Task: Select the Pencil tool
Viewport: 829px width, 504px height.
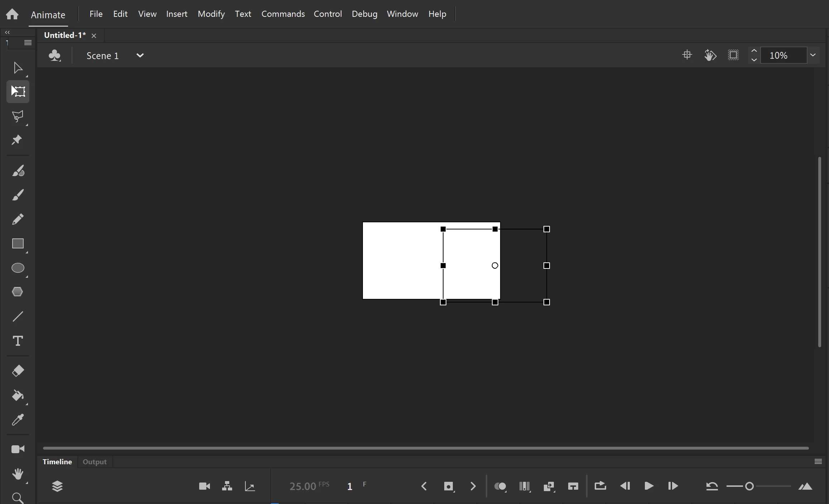Action: [18, 219]
